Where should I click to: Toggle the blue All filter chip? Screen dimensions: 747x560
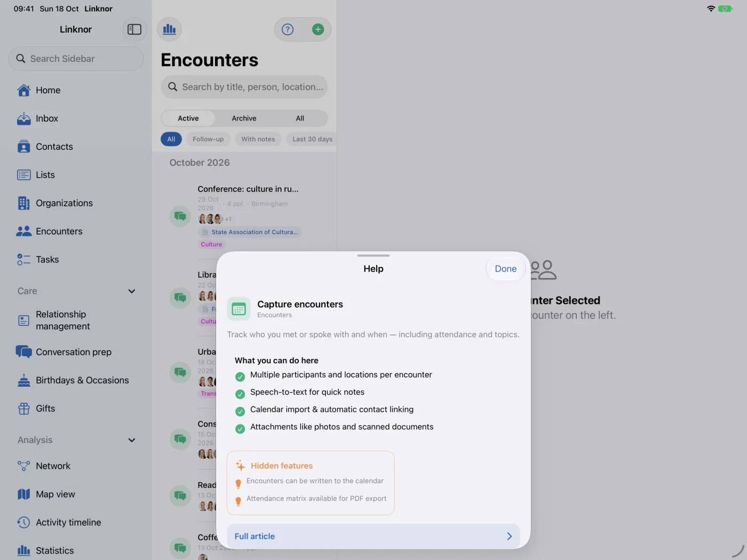[171, 139]
